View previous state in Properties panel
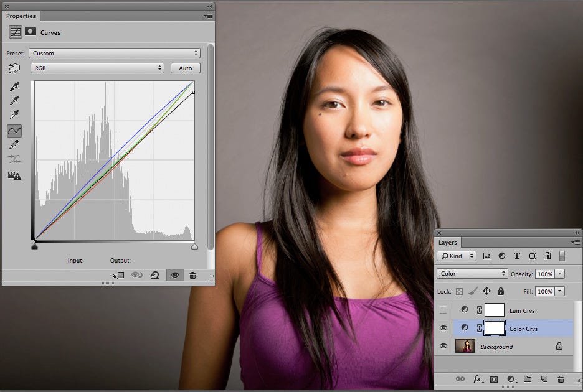Viewport: 583px width, 392px height. click(x=137, y=275)
